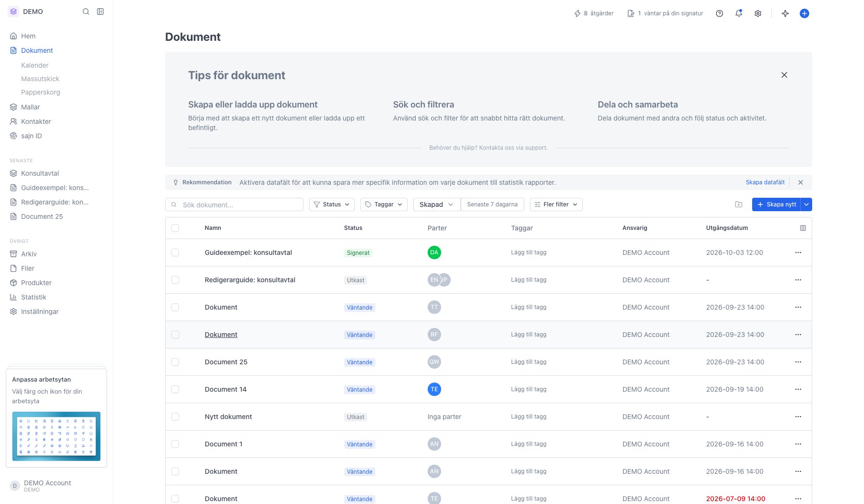Open notifications bell icon

tap(739, 13)
